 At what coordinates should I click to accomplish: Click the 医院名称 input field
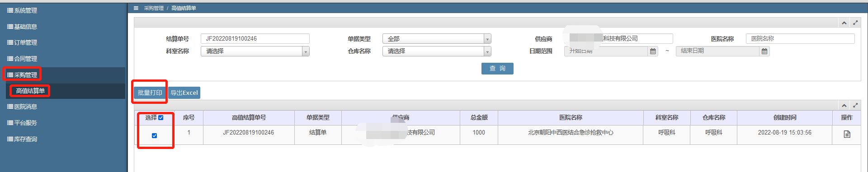(x=800, y=39)
